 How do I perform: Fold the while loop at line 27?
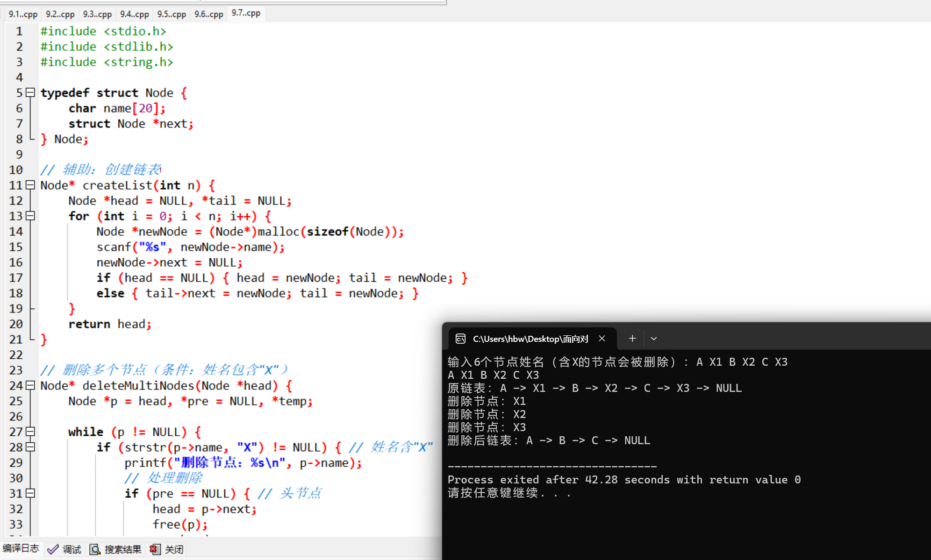[30, 432]
